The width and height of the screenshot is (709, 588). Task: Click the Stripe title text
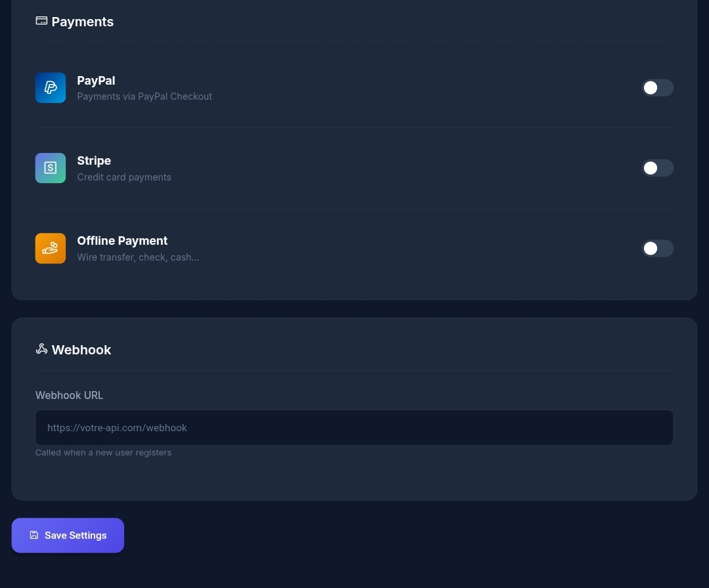pos(94,160)
